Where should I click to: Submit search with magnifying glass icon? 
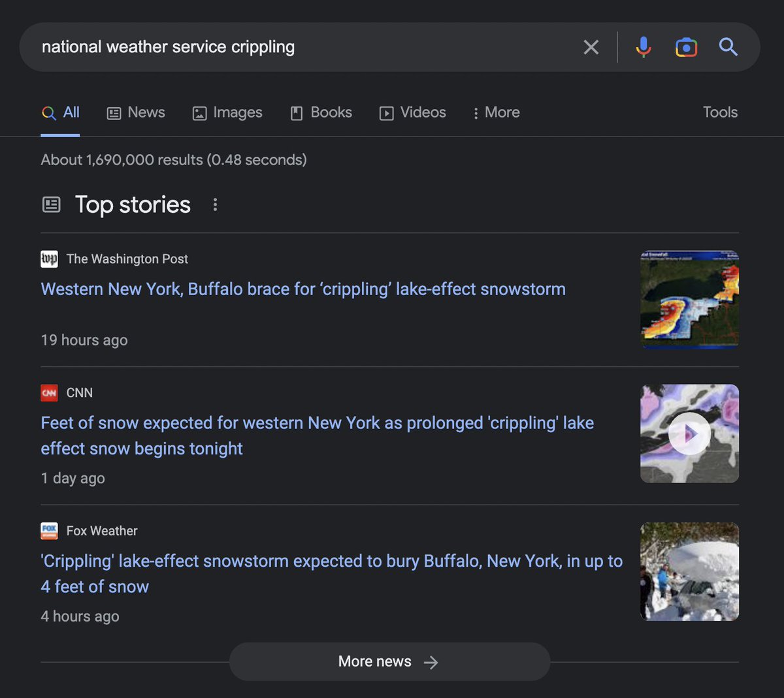pos(728,47)
